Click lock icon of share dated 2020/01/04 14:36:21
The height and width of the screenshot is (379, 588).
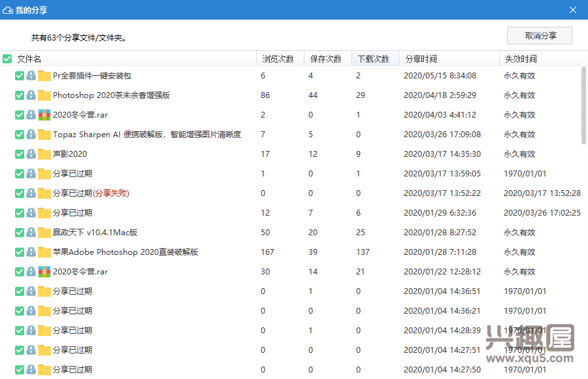point(31,310)
